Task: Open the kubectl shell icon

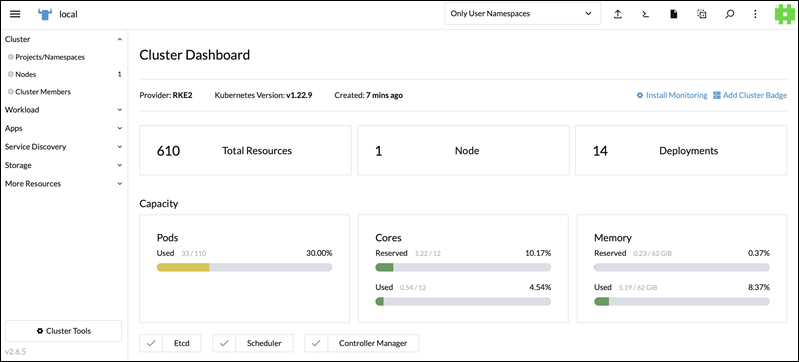Action: pyautogui.click(x=646, y=14)
